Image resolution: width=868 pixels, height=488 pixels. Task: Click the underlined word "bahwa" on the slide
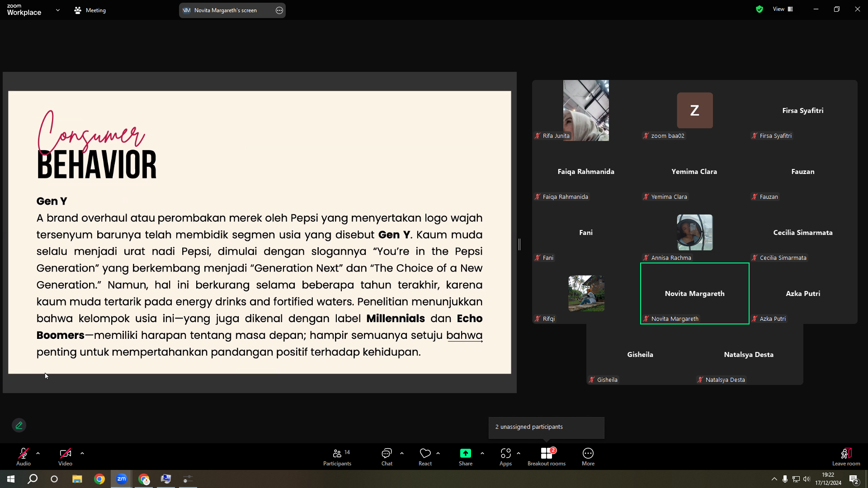[464, 335]
